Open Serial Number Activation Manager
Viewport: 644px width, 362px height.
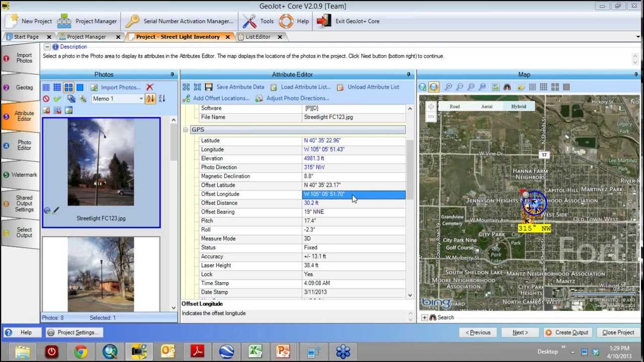point(179,21)
